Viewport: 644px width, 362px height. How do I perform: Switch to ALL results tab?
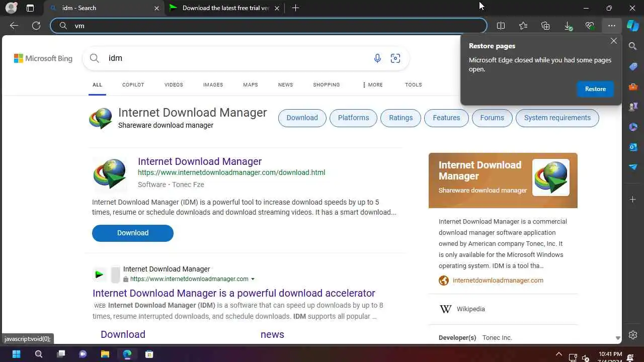coord(97,85)
